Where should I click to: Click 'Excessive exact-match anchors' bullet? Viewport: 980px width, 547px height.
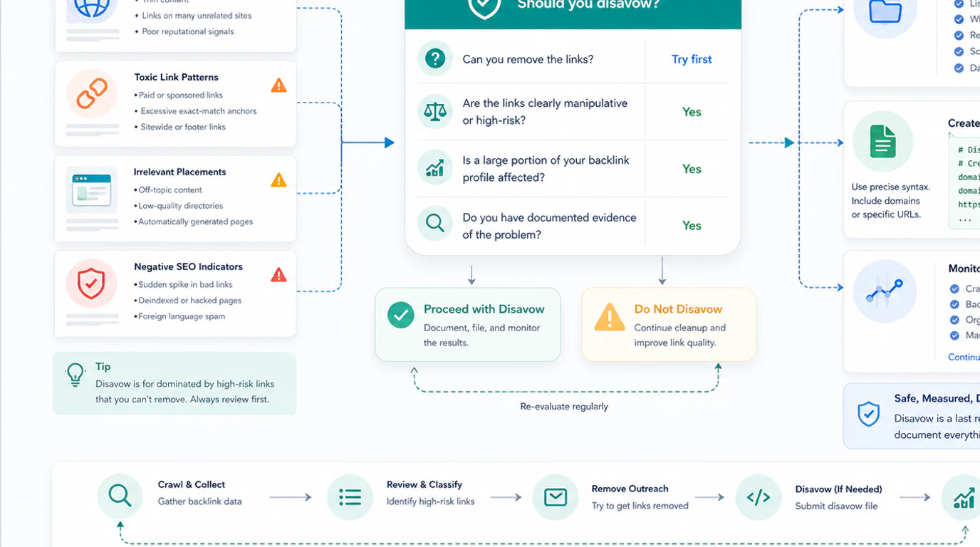pos(198,111)
